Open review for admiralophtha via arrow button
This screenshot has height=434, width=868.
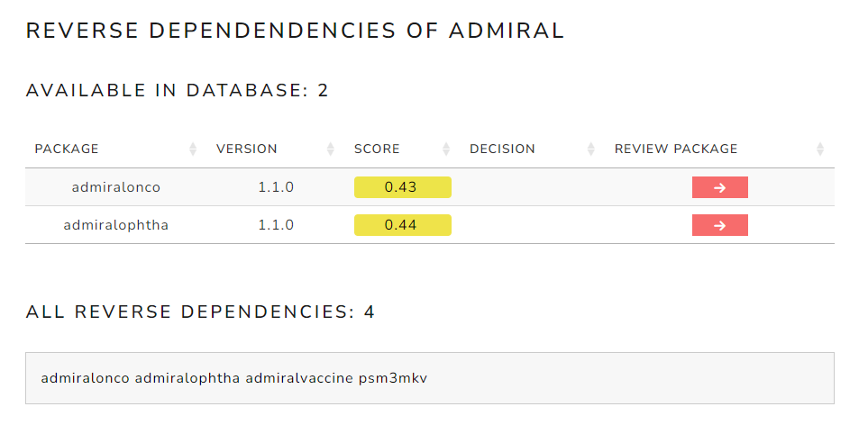click(719, 225)
